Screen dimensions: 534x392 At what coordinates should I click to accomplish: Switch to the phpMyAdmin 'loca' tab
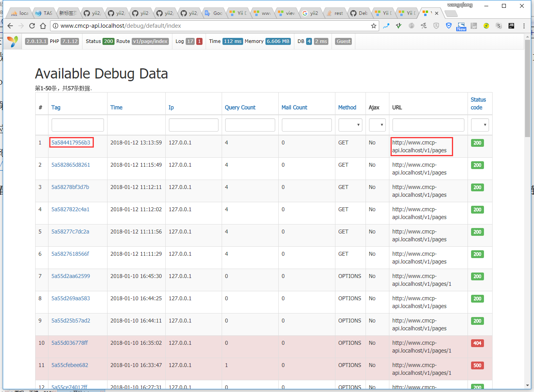[20, 13]
